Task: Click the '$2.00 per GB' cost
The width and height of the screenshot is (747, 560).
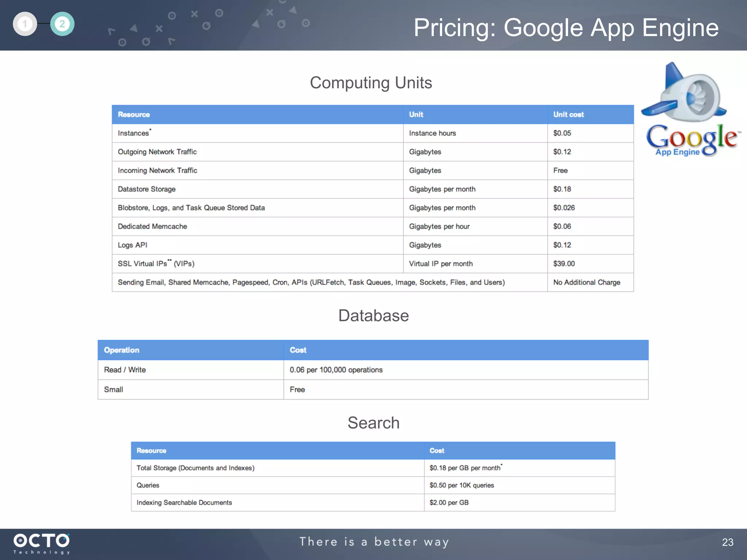Action: (449, 502)
